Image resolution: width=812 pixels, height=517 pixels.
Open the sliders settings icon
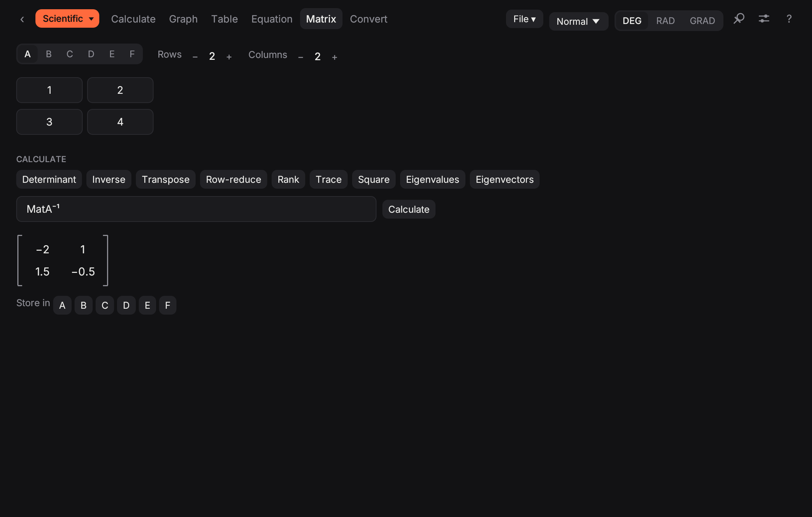764,18
